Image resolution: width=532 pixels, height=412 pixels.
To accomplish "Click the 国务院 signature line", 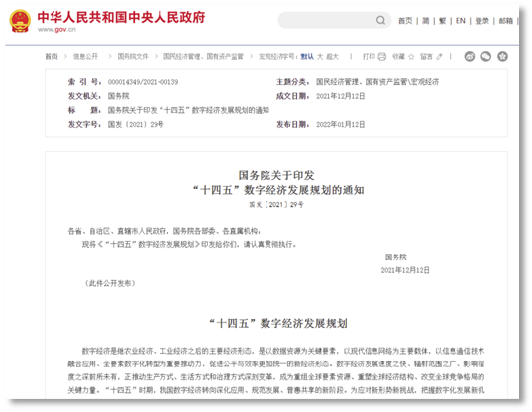I will pos(395,257).
